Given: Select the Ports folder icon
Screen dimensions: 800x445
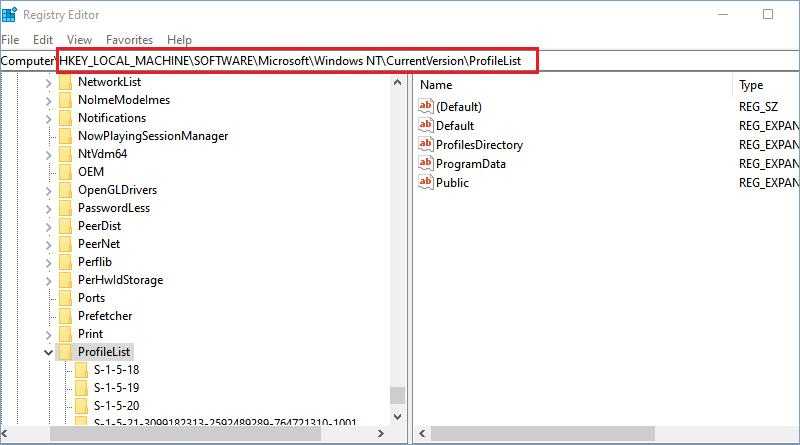Looking at the screenshot, I should click(65, 298).
